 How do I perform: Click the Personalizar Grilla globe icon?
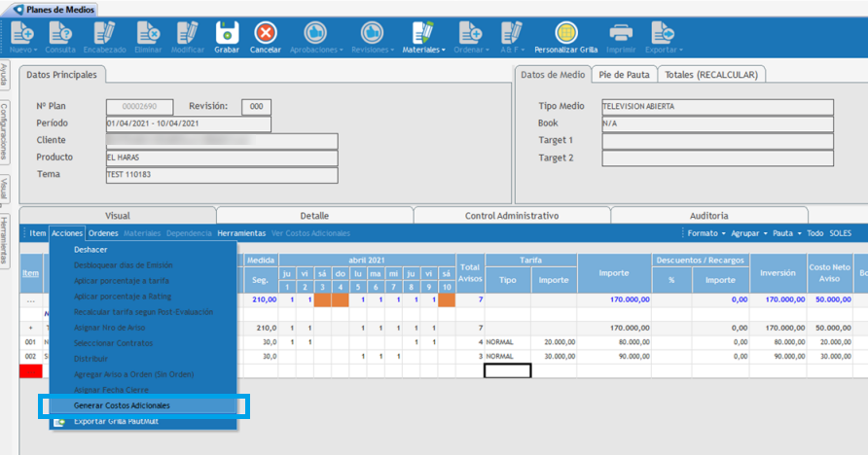point(564,33)
